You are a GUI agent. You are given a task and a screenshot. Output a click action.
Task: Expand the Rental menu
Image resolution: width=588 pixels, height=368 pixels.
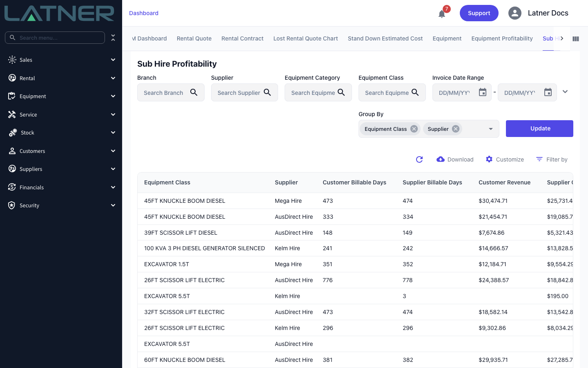pyautogui.click(x=61, y=78)
